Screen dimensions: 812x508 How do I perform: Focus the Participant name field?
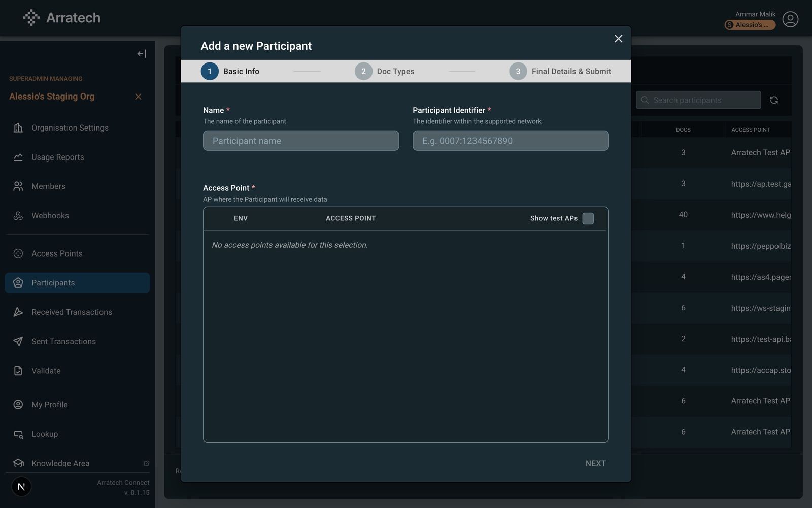tap(301, 141)
